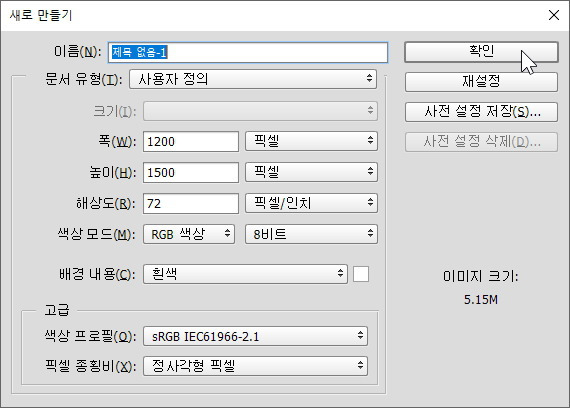Click the 고급 section label

point(57,310)
